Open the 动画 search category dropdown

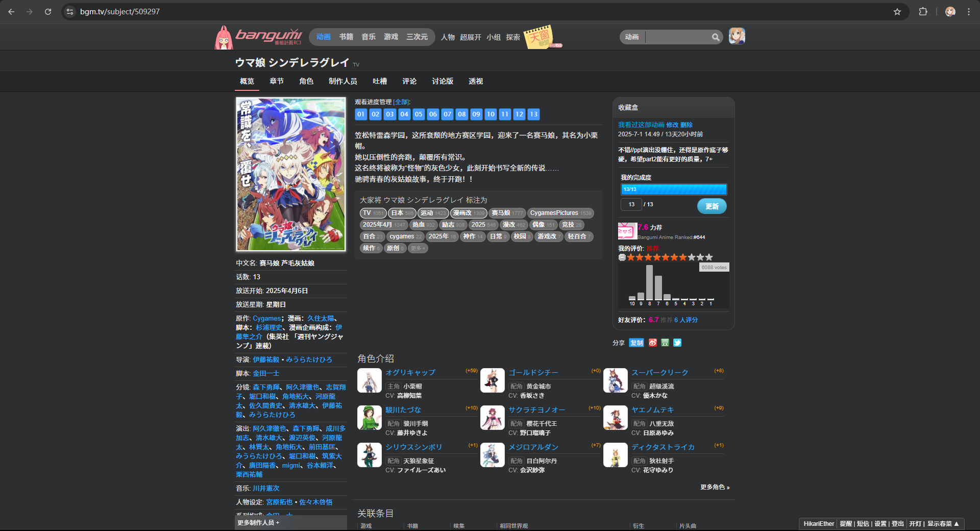(x=632, y=37)
